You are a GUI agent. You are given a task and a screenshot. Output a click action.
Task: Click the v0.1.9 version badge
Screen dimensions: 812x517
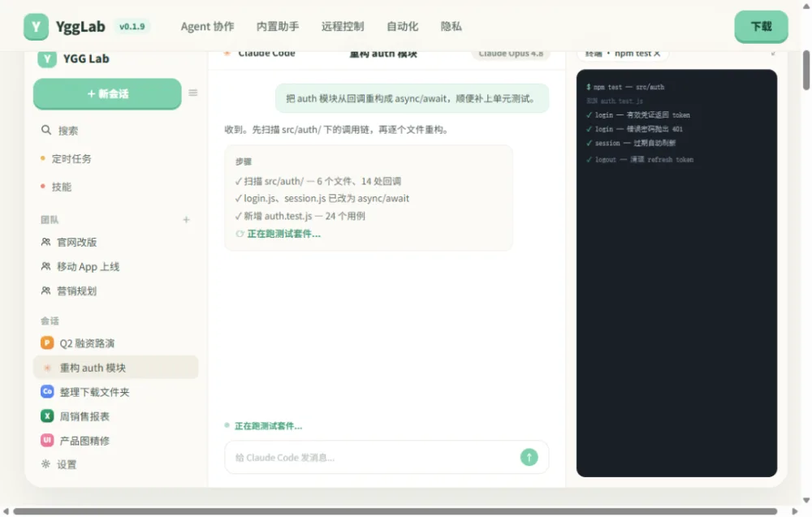point(132,27)
